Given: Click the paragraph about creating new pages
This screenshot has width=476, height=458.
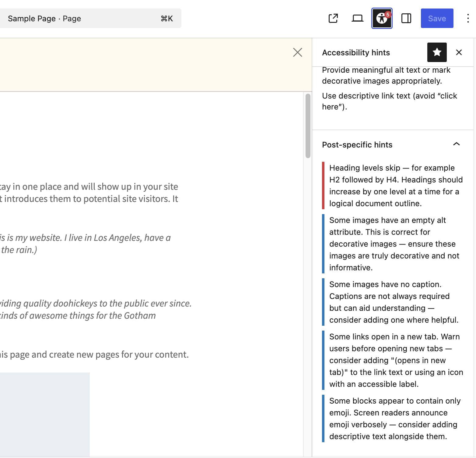Looking at the screenshot, I should point(94,354).
